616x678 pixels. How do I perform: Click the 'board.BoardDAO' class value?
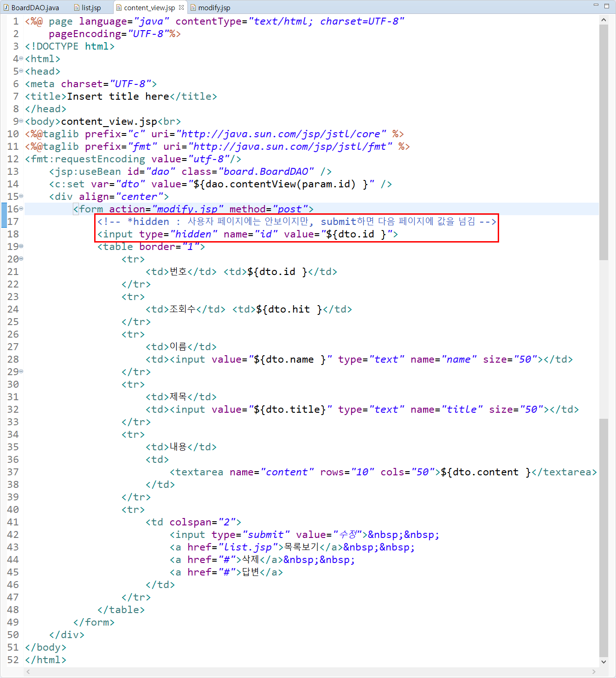click(x=266, y=172)
